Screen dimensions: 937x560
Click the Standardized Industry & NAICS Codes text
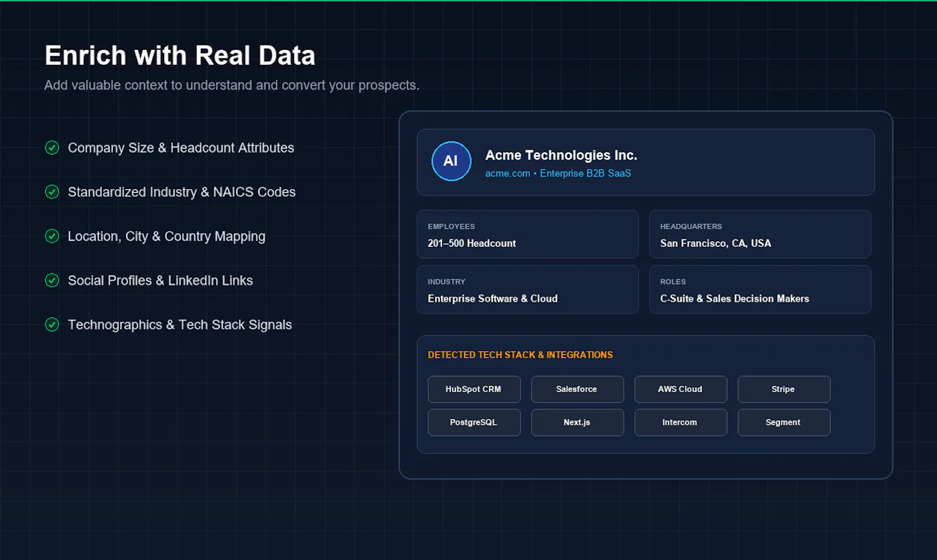point(182,192)
